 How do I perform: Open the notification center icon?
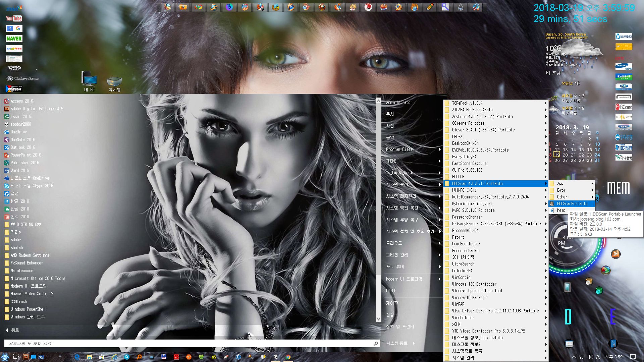633,357
